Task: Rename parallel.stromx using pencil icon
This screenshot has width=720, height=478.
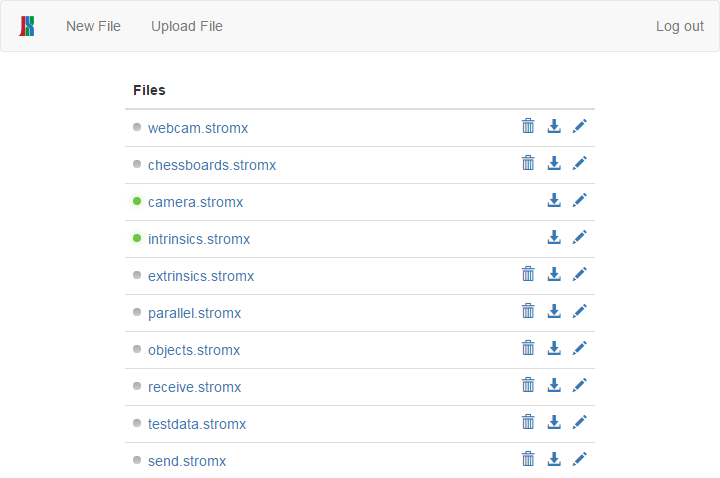Action: [x=579, y=311]
